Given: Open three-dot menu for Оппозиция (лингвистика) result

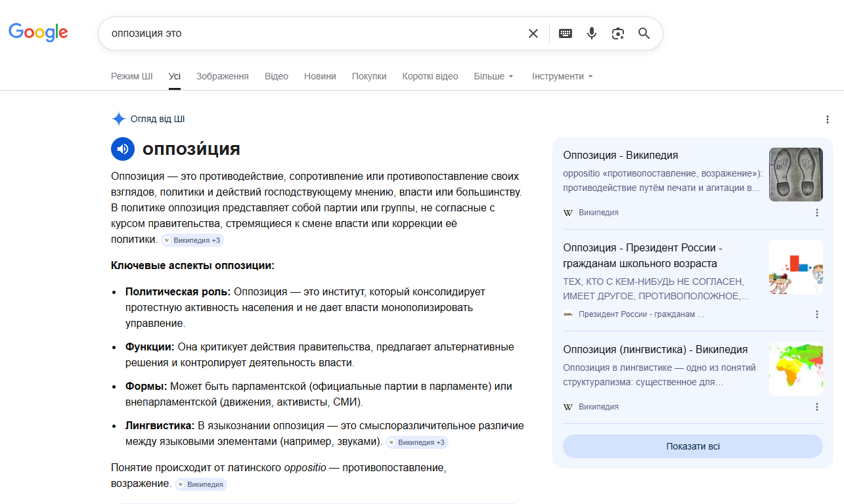Looking at the screenshot, I should coord(817,407).
